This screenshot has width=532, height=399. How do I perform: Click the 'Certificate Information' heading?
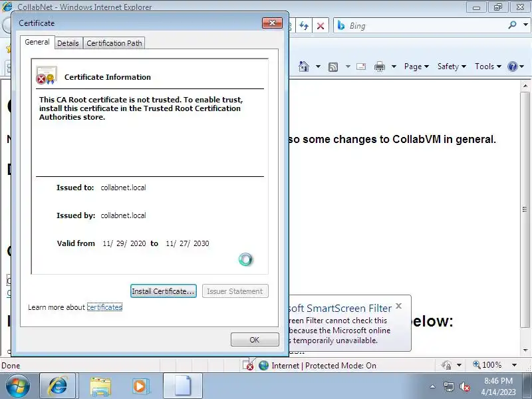point(108,77)
